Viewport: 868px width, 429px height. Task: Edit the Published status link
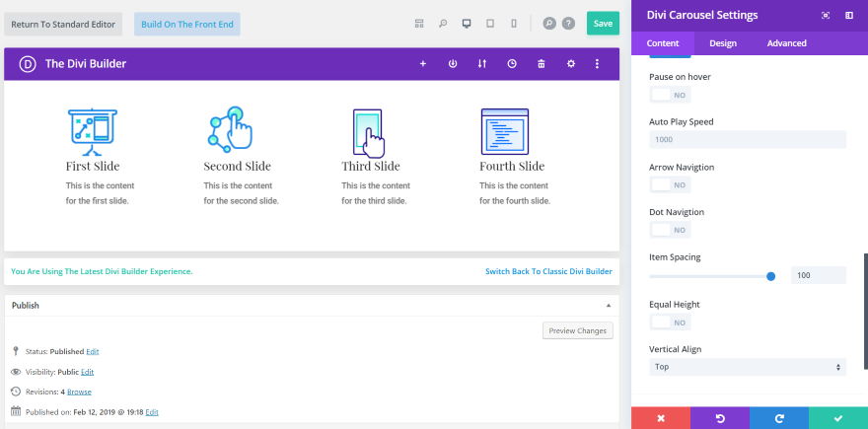pyautogui.click(x=93, y=351)
